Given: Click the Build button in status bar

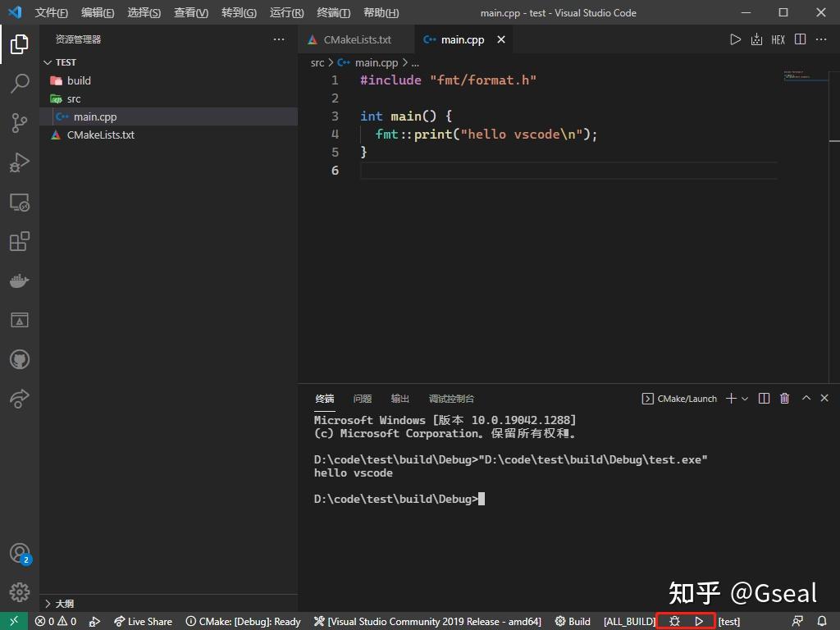Looking at the screenshot, I should tap(573, 622).
